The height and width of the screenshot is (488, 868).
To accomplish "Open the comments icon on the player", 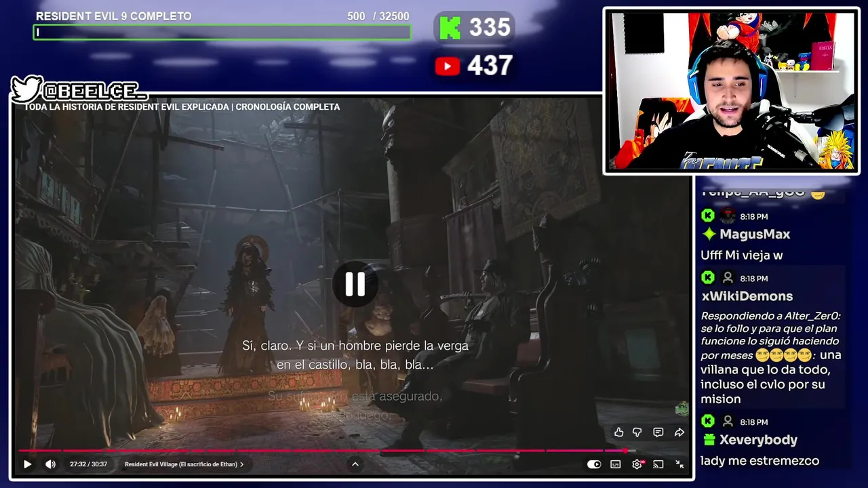I will point(658,432).
